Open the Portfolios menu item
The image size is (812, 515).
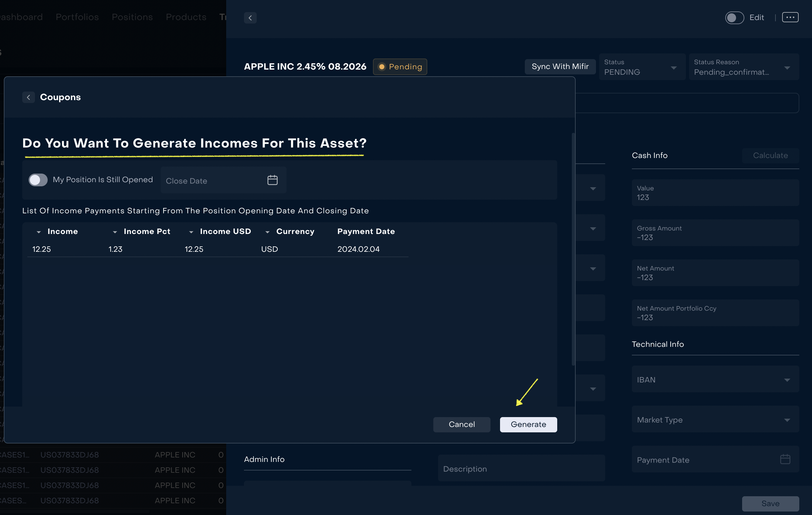(x=77, y=17)
